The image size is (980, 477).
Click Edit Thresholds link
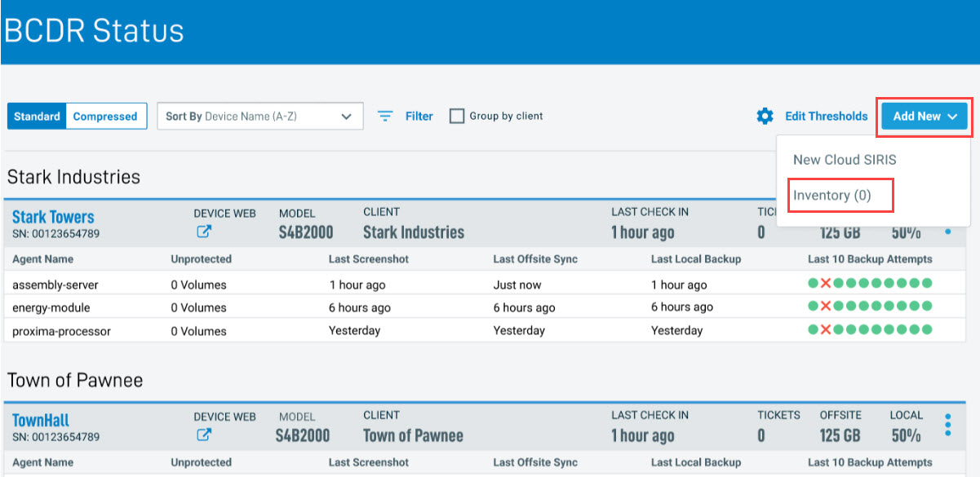826,116
